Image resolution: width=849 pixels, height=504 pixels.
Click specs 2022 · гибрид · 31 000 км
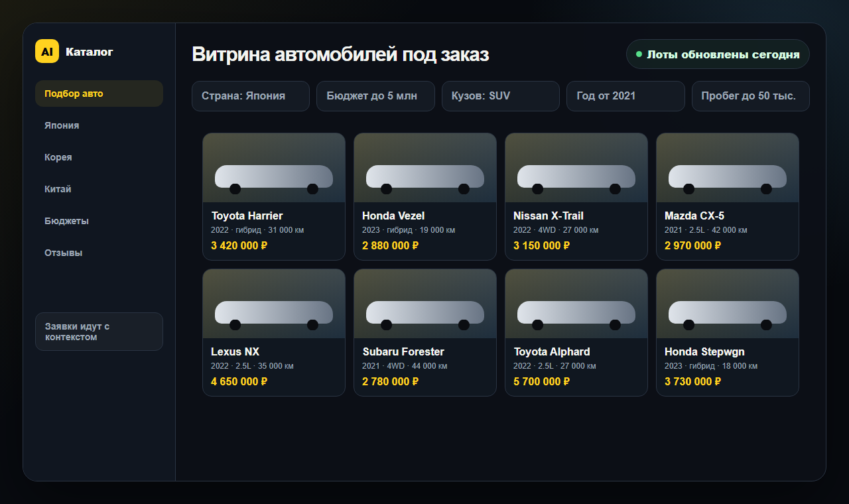tap(257, 230)
